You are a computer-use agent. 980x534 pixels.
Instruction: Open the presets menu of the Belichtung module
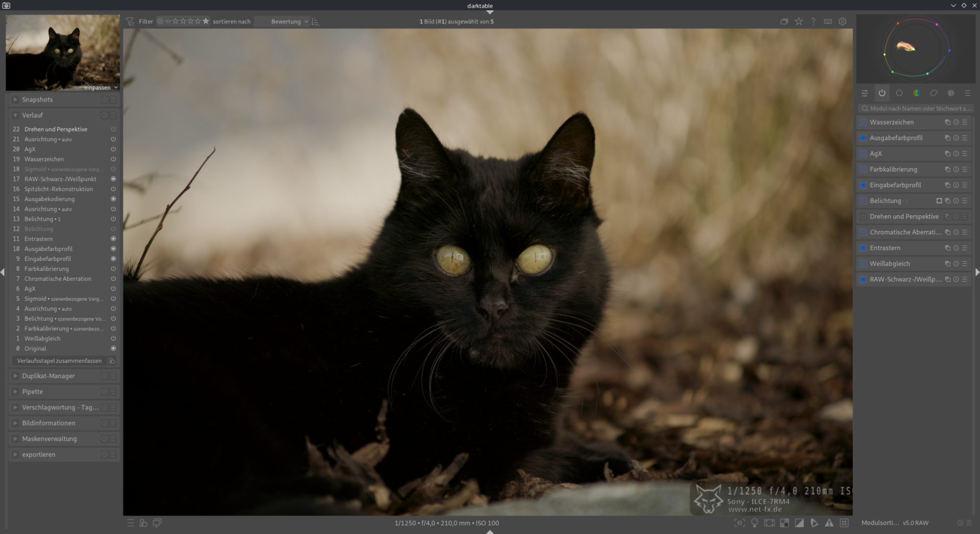pos(964,201)
